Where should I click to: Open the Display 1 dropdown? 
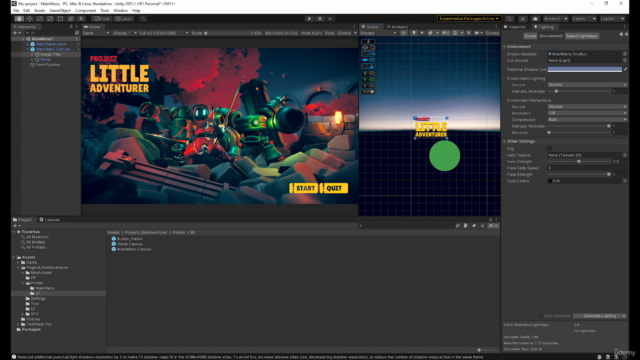click(124, 33)
